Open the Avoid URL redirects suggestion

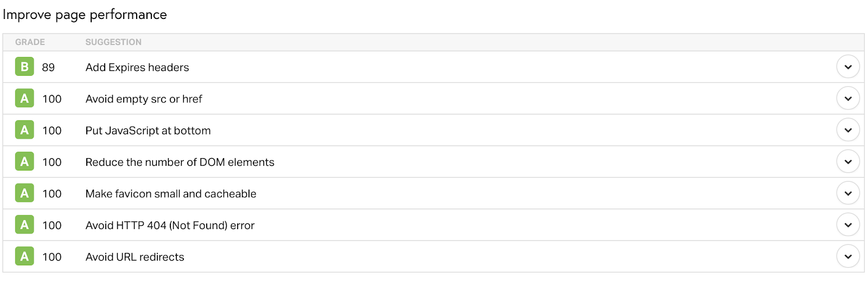tap(135, 257)
